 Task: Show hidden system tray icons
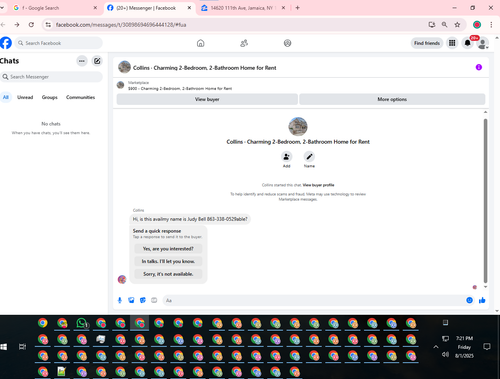click(x=435, y=347)
